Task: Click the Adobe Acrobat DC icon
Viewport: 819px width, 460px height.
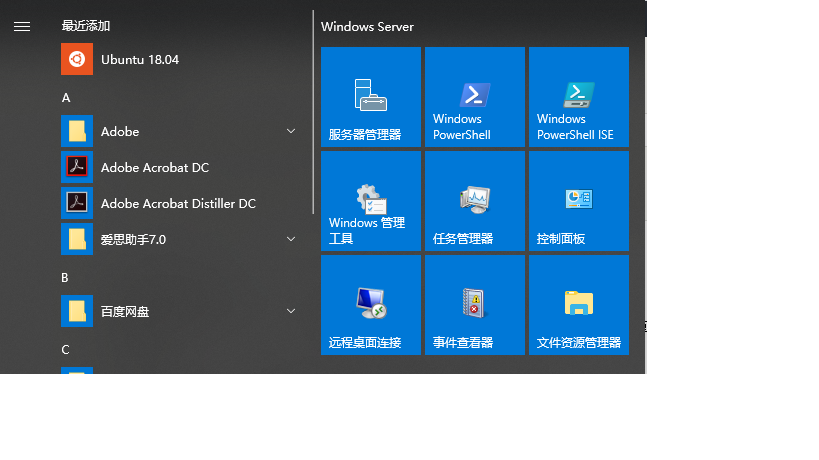Action: pos(77,167)
